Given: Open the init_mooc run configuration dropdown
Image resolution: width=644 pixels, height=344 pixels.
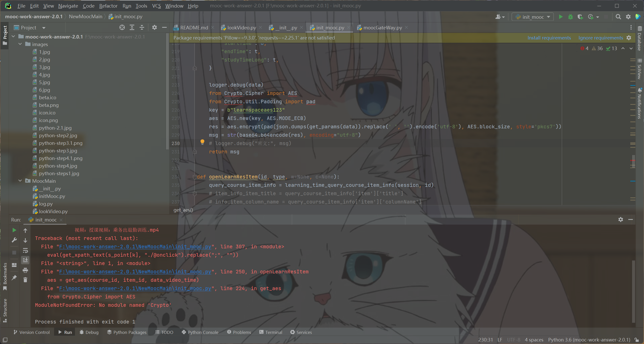Looking at the screenshot, I should click(532, 17).
